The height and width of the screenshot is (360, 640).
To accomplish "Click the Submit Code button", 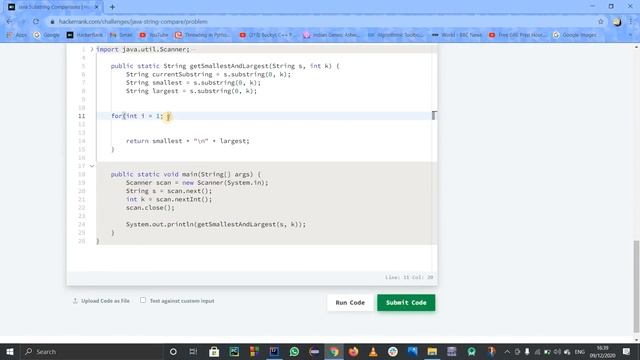I will [x=406, y=302].
